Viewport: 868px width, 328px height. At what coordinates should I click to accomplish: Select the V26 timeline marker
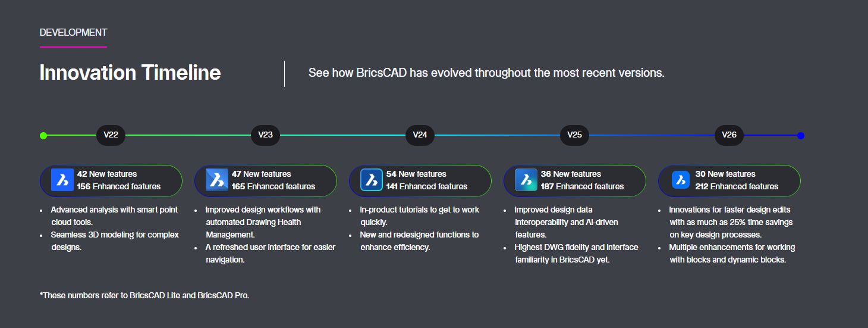coord(729,135)
